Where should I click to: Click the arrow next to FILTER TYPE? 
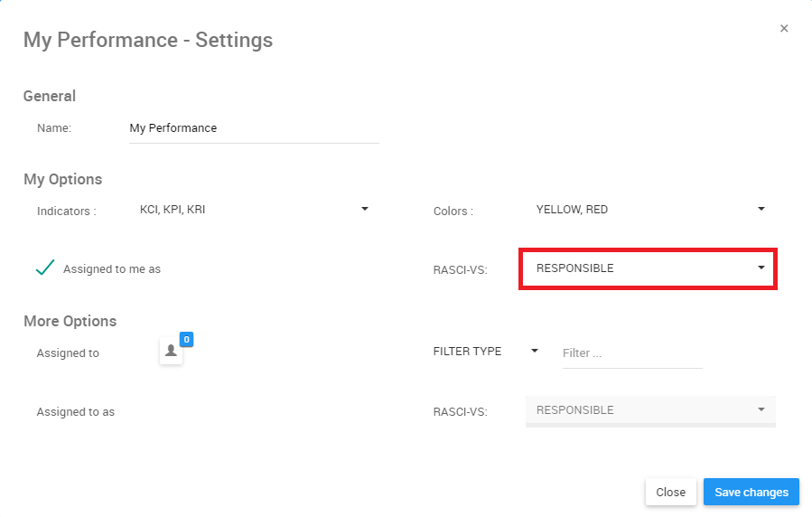pyautogui.click(x=535, y=351)
